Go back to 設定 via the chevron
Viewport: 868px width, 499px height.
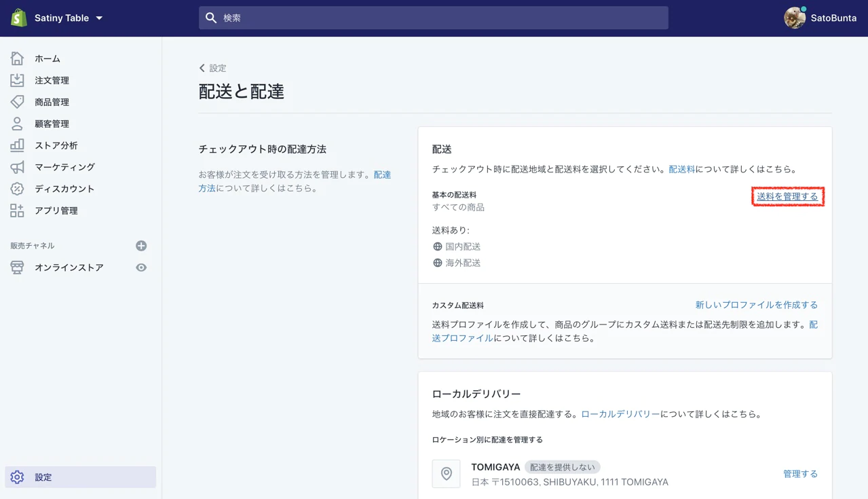(x=202, y=68)
